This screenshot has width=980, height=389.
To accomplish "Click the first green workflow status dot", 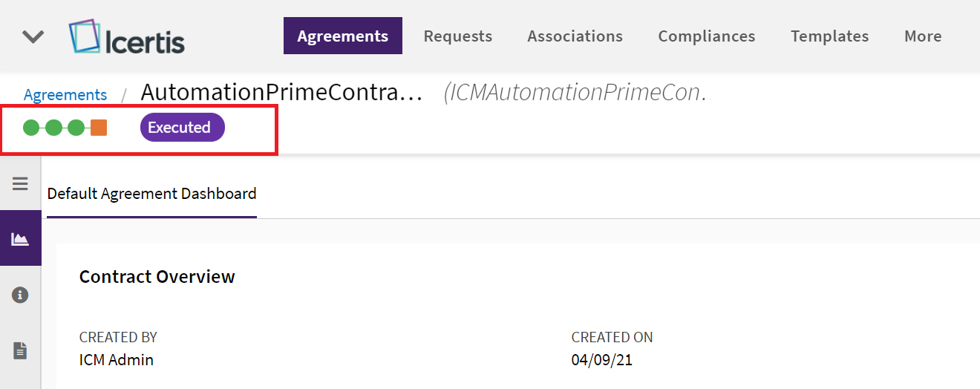I will [x=31, y=128].
